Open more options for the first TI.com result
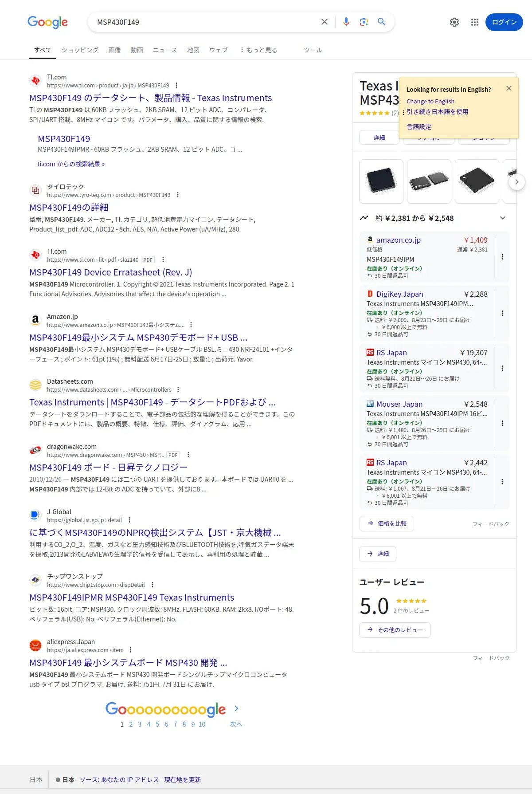Screen dimensions: 532x794 [x=176, y=85]
